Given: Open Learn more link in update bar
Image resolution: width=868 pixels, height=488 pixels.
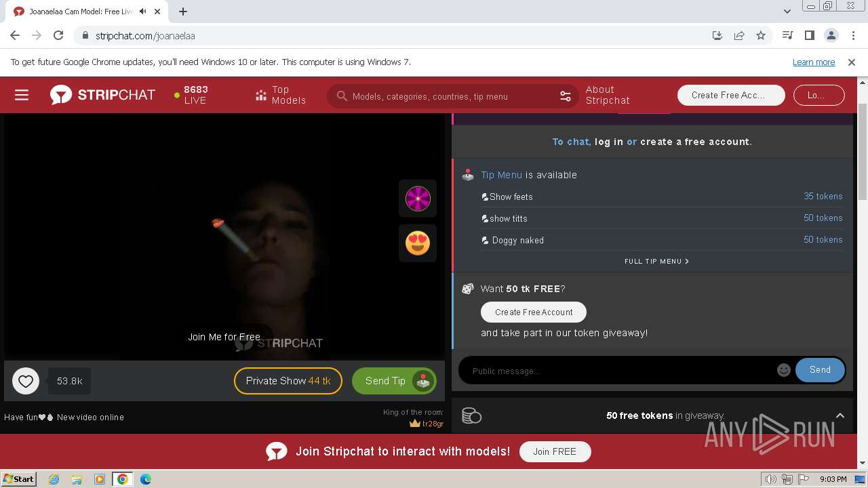Looking at the screenshot, I should coord(814,62).
